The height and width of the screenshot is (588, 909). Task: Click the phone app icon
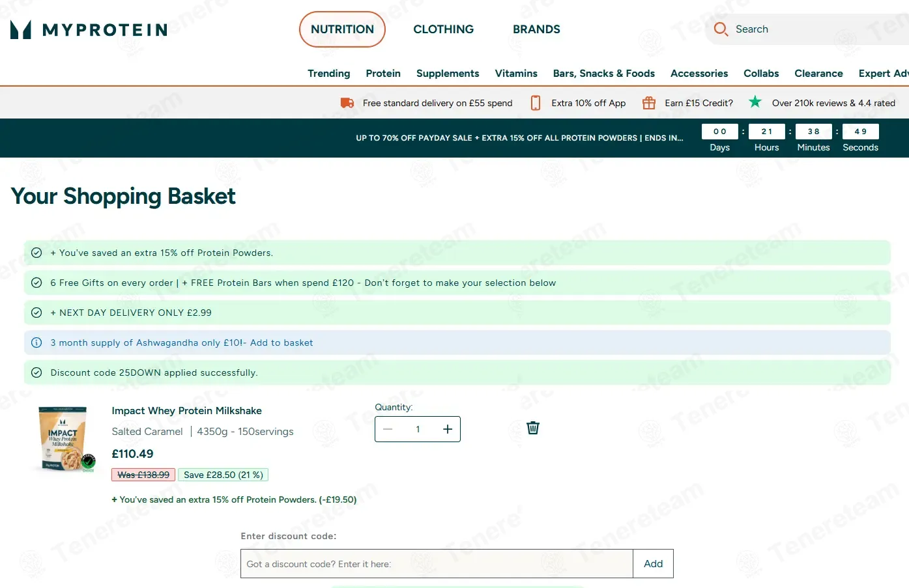(536, 103)
